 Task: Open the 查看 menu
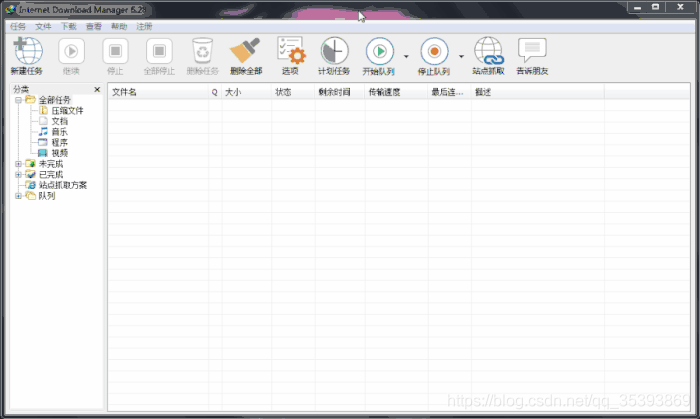pos(94,27)
